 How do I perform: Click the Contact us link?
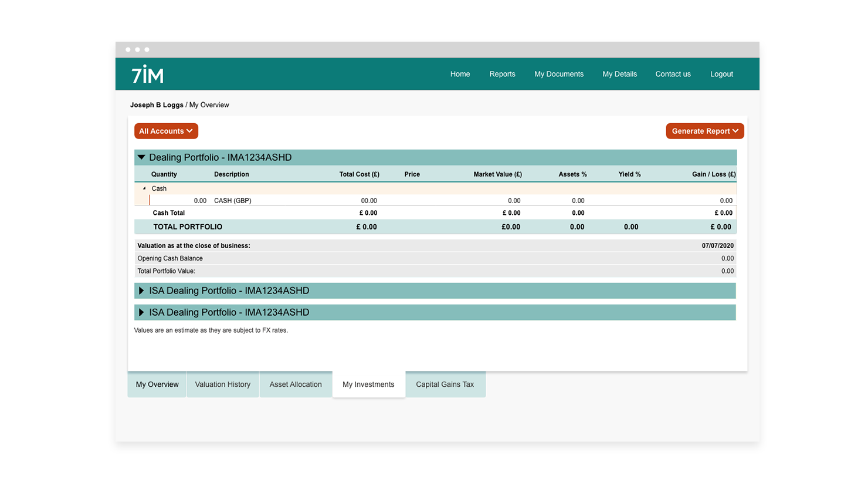tap(673, 74)
